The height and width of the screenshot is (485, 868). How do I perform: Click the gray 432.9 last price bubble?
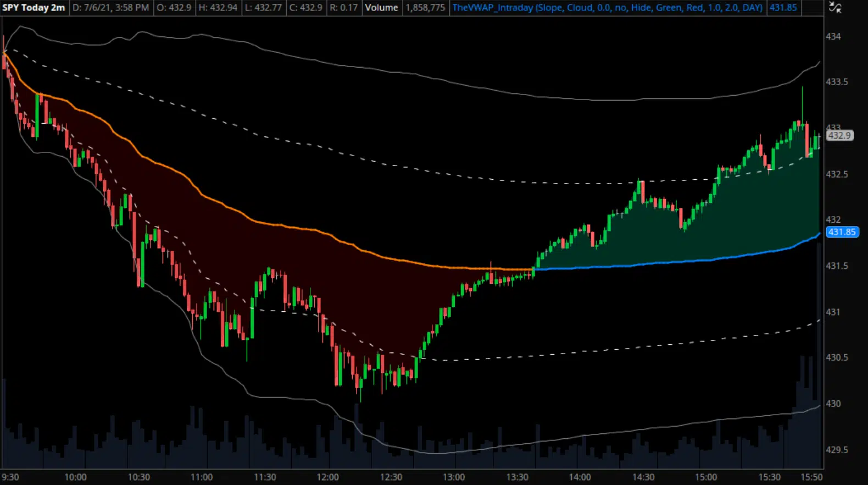840,135
